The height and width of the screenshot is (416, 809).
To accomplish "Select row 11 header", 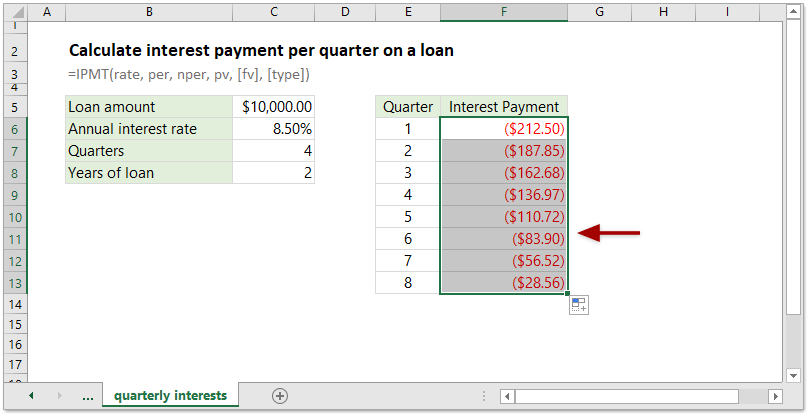I will tap(16, 239).
